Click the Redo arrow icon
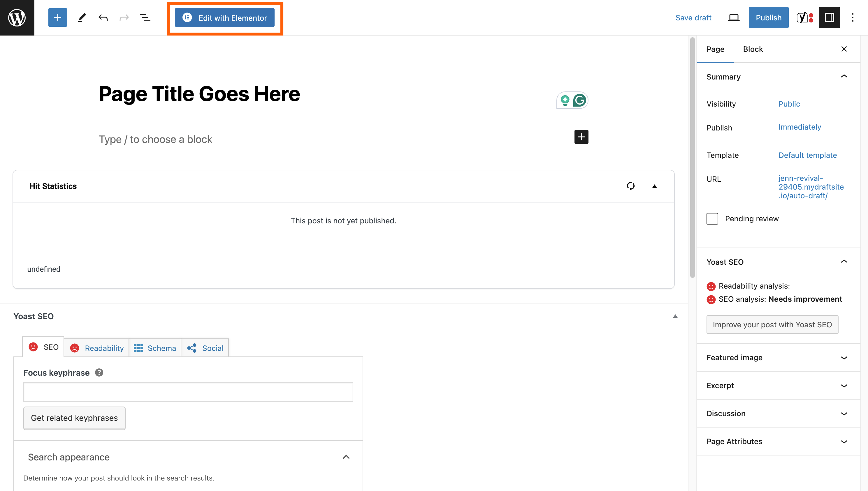 pyautogui.click(x=124, y=17)
